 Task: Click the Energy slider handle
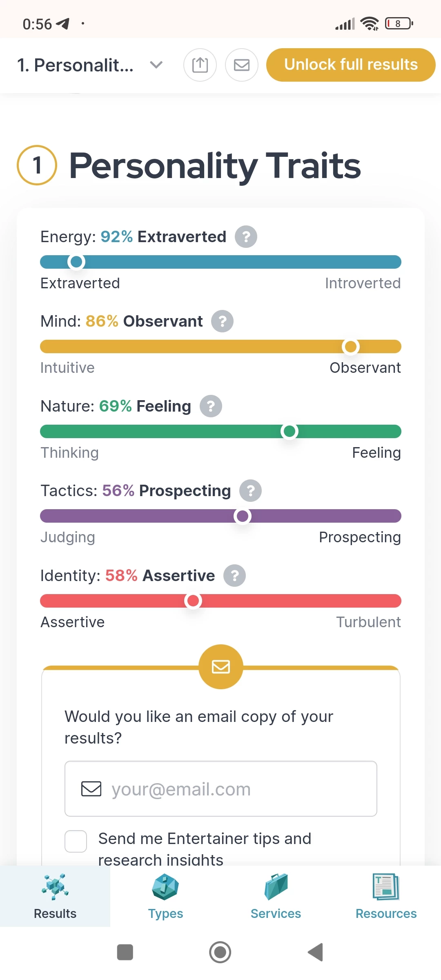(x=76, y=262)
